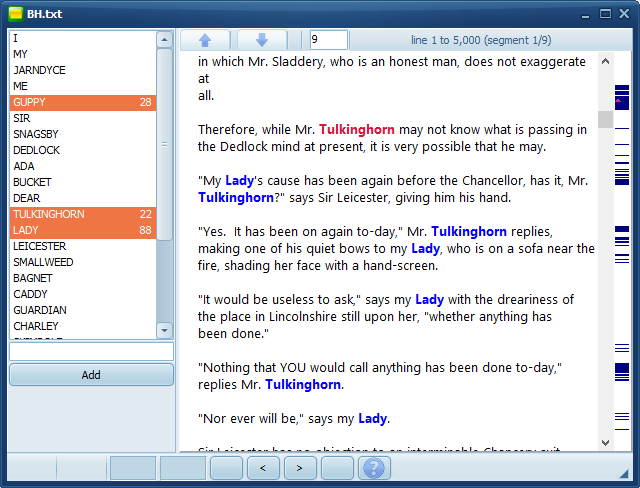The width and height of the screenshot is (640, 488).
Task: Select ADA in the word list
Action: click(83, 166)
